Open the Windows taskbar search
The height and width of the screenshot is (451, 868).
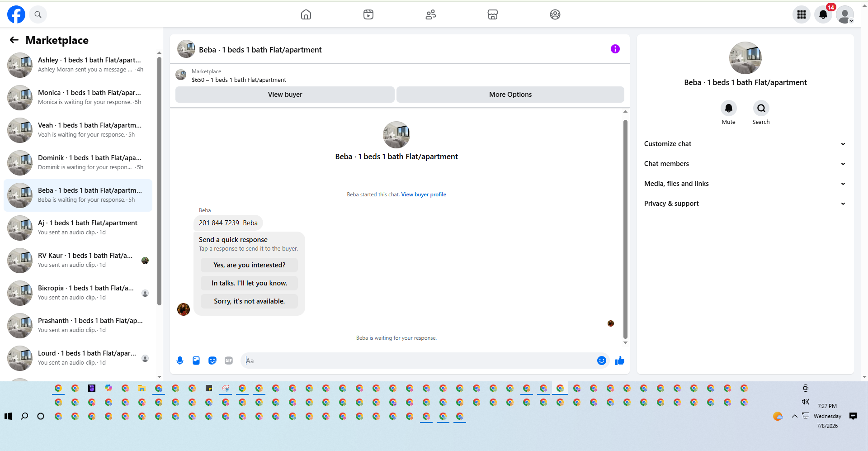[24, 416]
